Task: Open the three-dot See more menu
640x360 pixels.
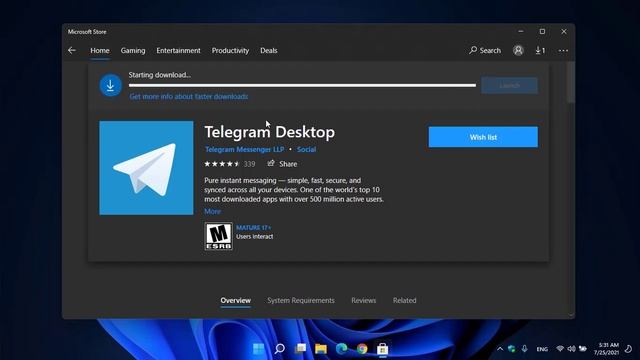Action: click(x=563, y=51)
